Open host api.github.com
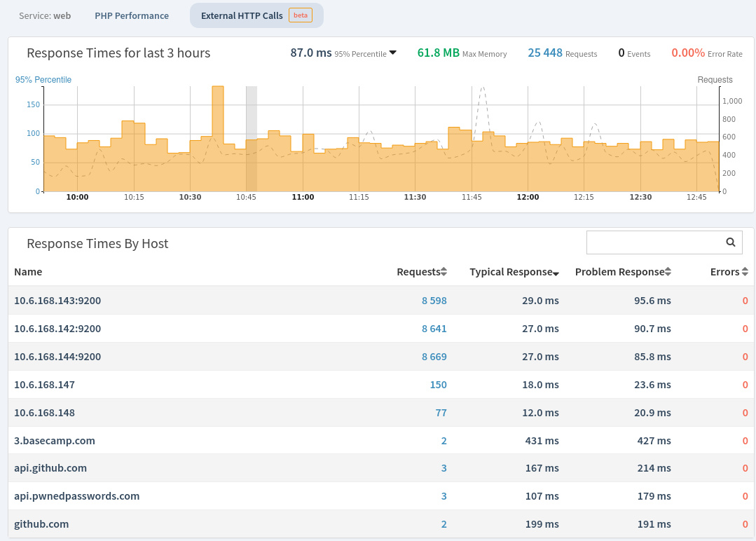This screenshot has height=541, width=756. 50,467
